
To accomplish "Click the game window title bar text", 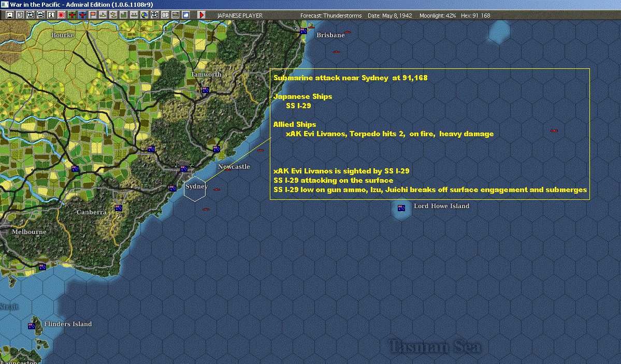I will (81, 4).
